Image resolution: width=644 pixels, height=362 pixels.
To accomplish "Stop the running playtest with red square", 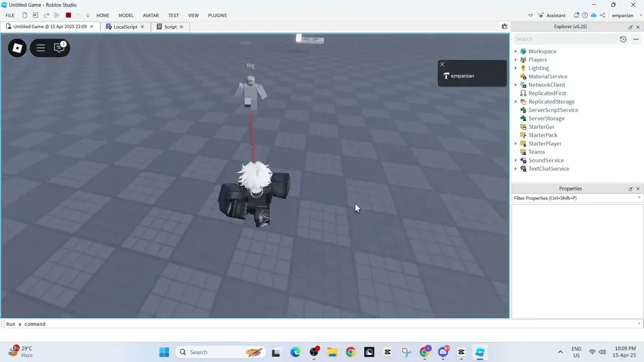I will click(x=68, y=15).
